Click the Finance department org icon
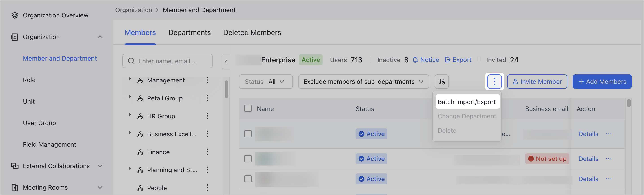Viewport: 644px width, 195px height. (x=140, y=152)
